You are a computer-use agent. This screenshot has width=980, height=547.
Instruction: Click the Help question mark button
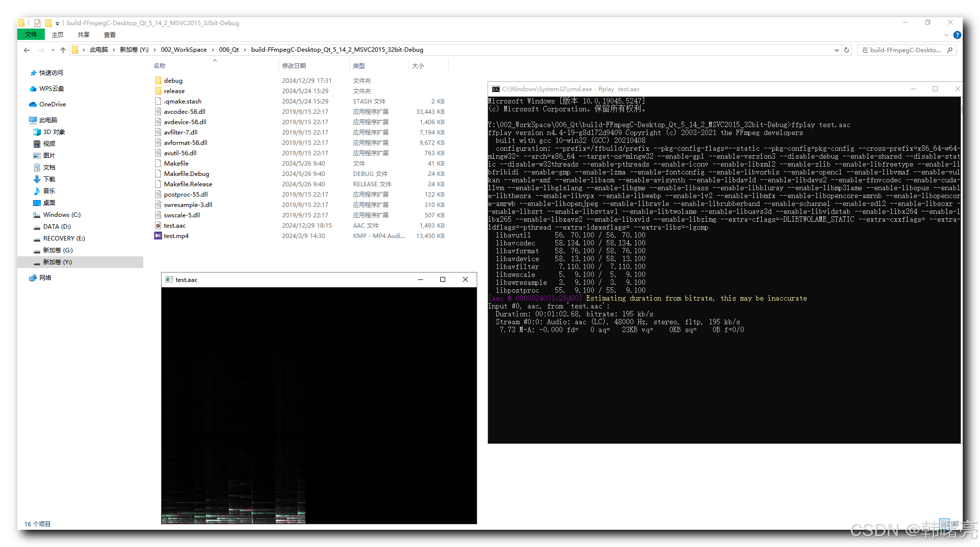(x=957, y=34)
